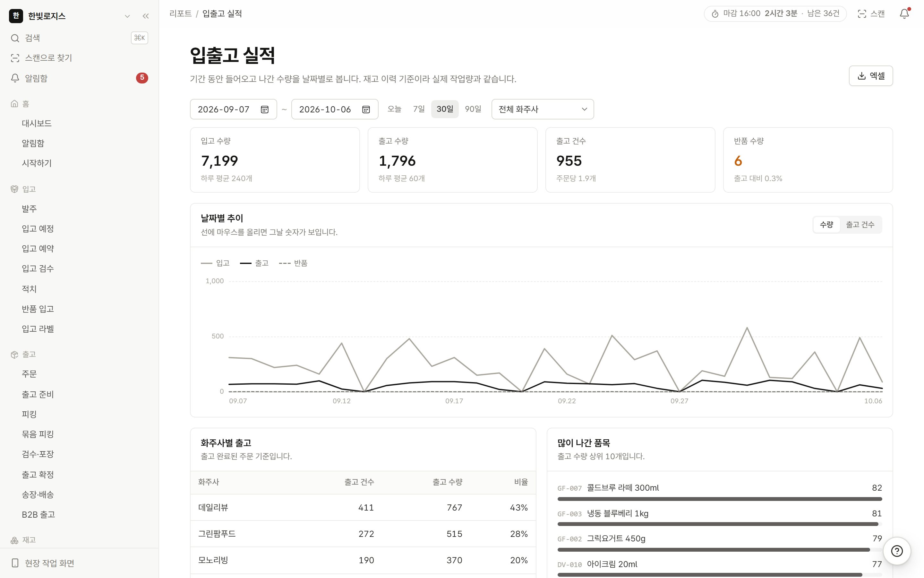Click the 스캔으로 찾기 scan icon
Image resolution: width=924 pixels, height=578 pixels.
15,58
